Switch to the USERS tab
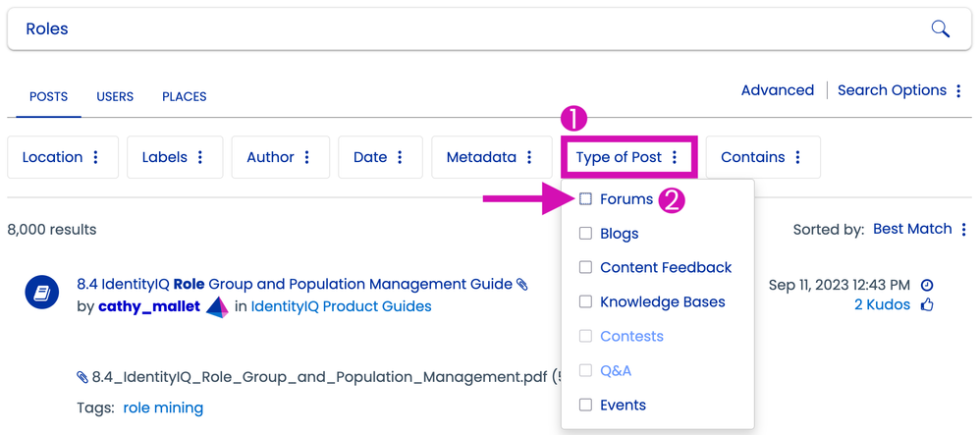 [115, 97]
